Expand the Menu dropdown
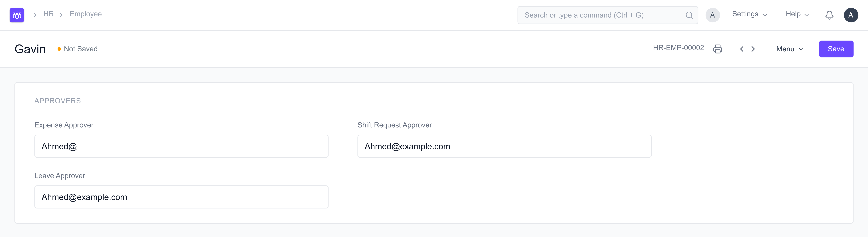This screenshot has height=237, width=868. [x=789, y=49]
